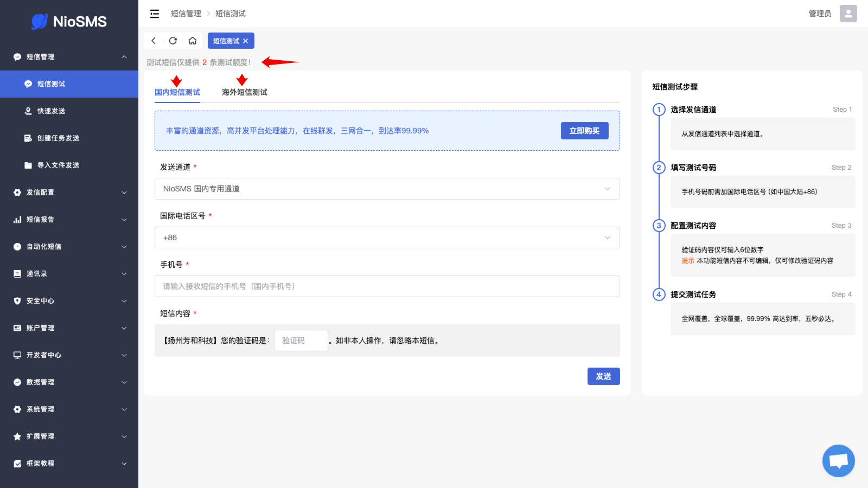Expand the 账户管理 menu chevron
The height and width of the screenshot is (488, 868).
point(124,328)
